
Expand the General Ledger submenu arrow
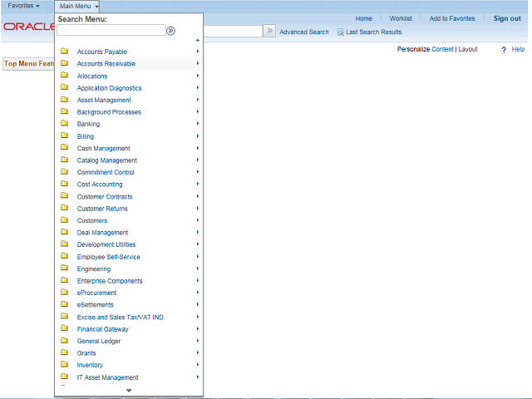(198, 341)
